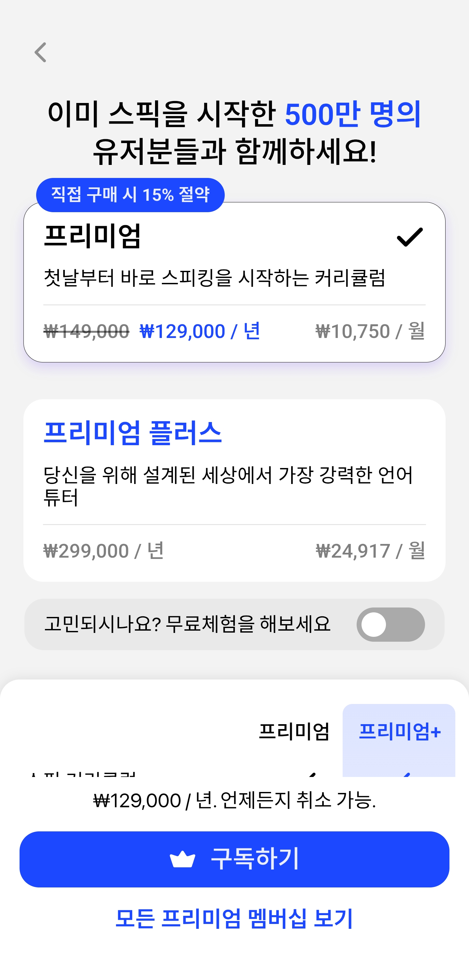469x980 pixels.
Task: Select the 프리미엄 plan card title
Action: coord(92,236)
